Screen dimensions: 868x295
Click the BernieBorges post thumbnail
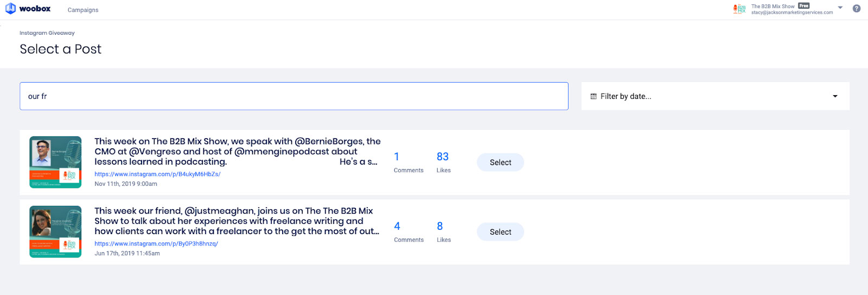point(55,162)
